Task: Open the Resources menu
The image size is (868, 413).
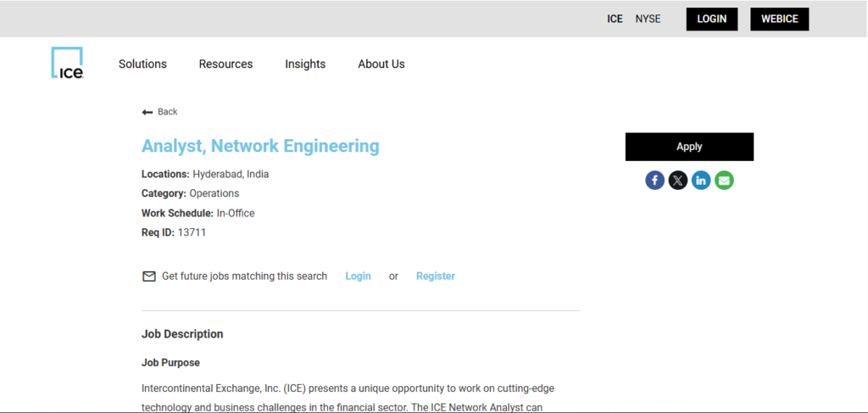Action: [225, 64]
